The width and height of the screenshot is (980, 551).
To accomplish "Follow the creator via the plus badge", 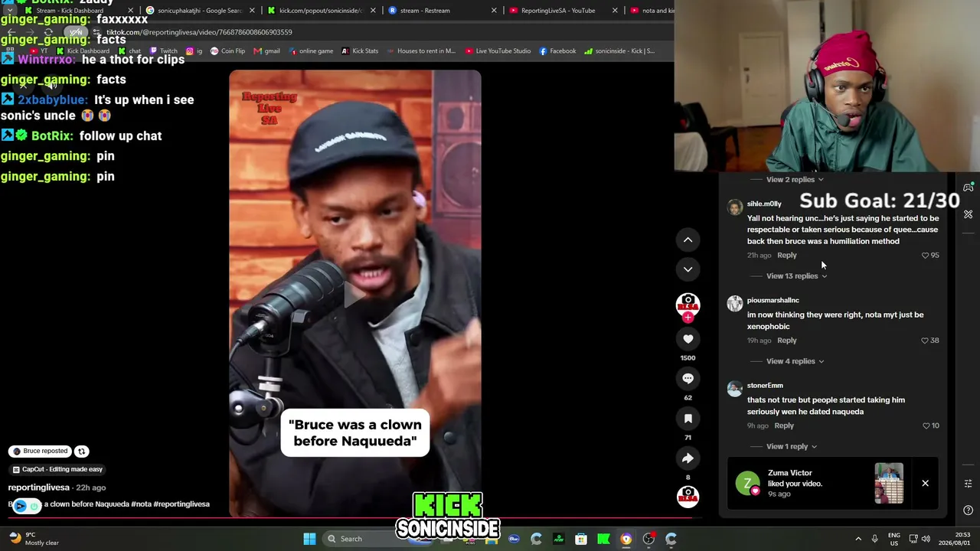I will (688, 317).
